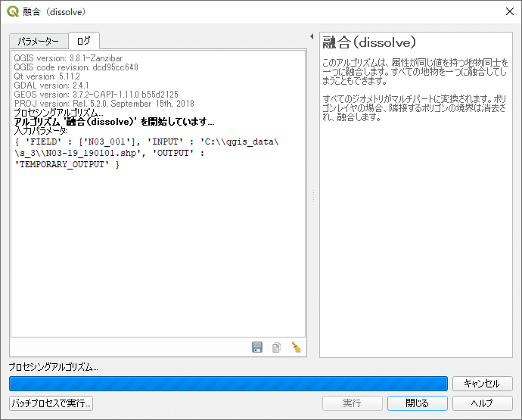
Task: Close the dissolve dialog window
Action: click(x=509, y=11)
